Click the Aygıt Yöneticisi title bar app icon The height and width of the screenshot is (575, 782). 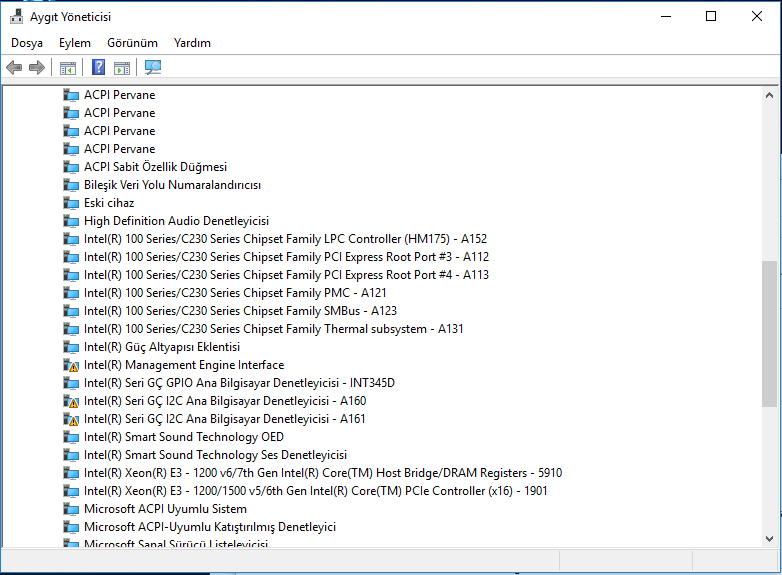[x=16, y=16]
